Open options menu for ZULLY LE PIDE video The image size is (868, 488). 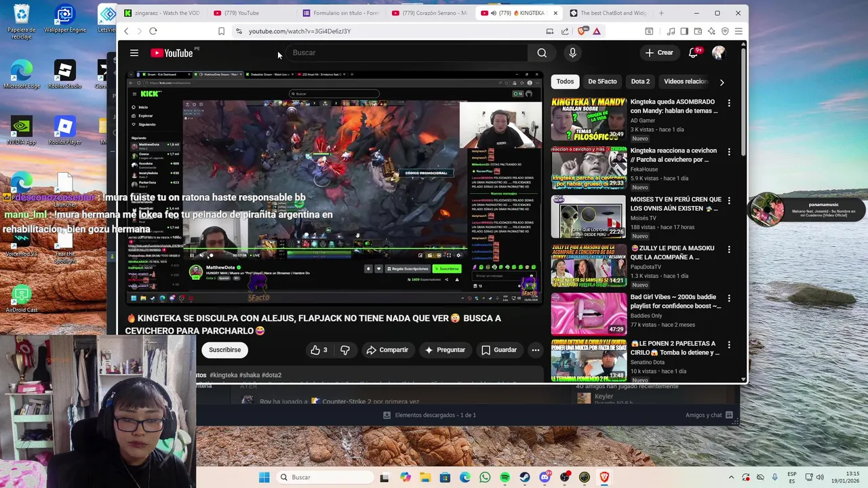729,249
